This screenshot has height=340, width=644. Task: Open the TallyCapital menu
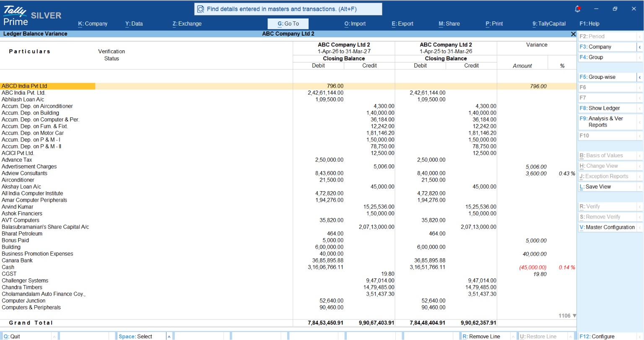[549, 24]
